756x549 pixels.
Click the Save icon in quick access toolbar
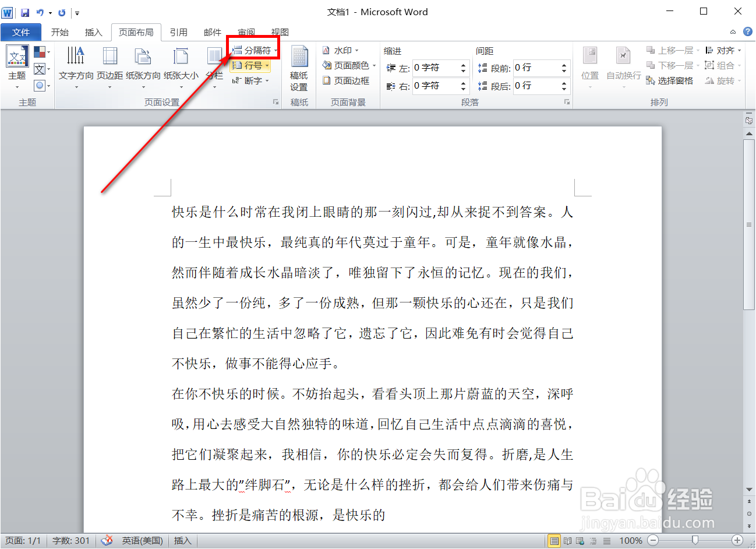25,12
